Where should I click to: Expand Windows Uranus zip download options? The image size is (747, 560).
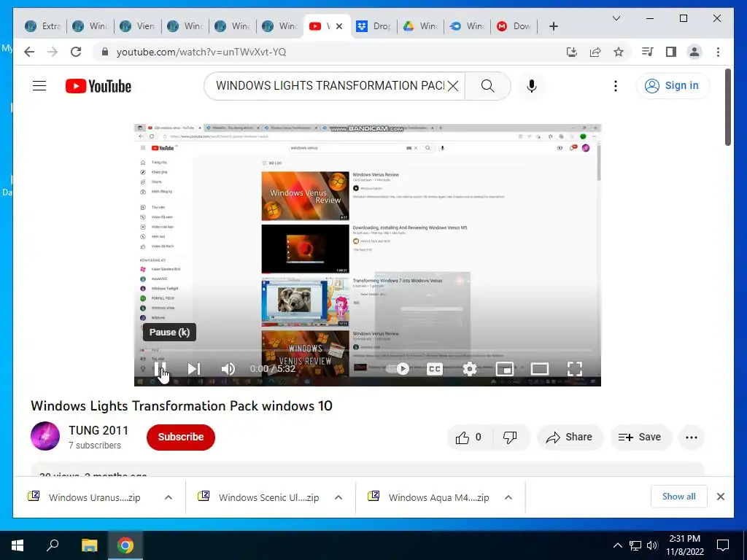(169, 497)
